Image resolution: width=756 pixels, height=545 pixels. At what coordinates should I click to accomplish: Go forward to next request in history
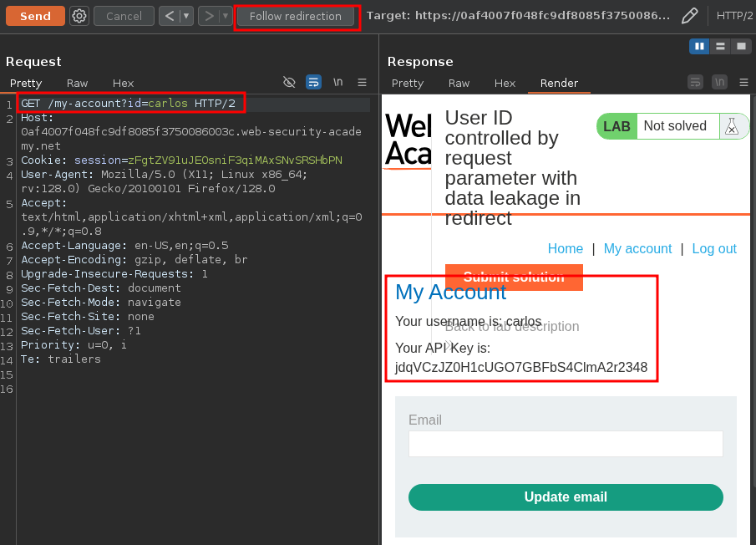click(x=209, y=16)
